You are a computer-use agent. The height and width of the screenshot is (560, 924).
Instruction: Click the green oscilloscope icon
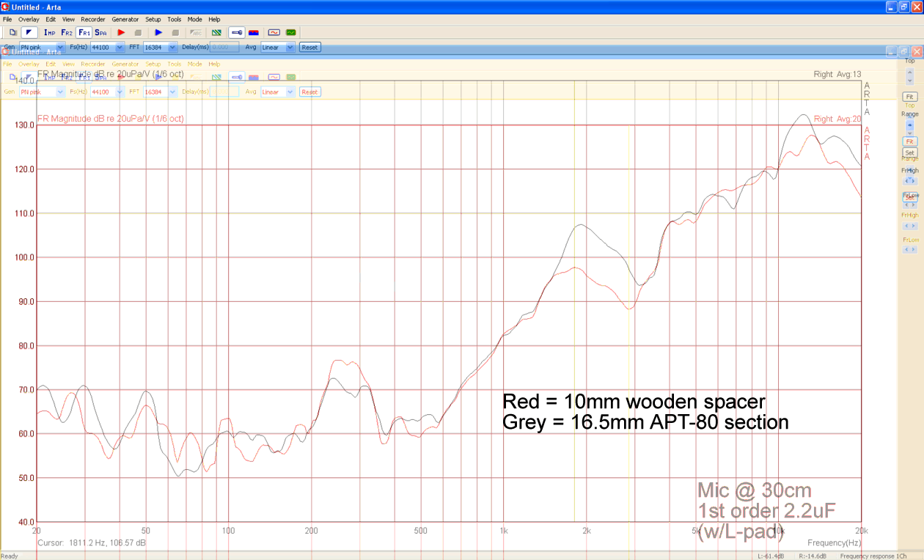pos(291,32)
